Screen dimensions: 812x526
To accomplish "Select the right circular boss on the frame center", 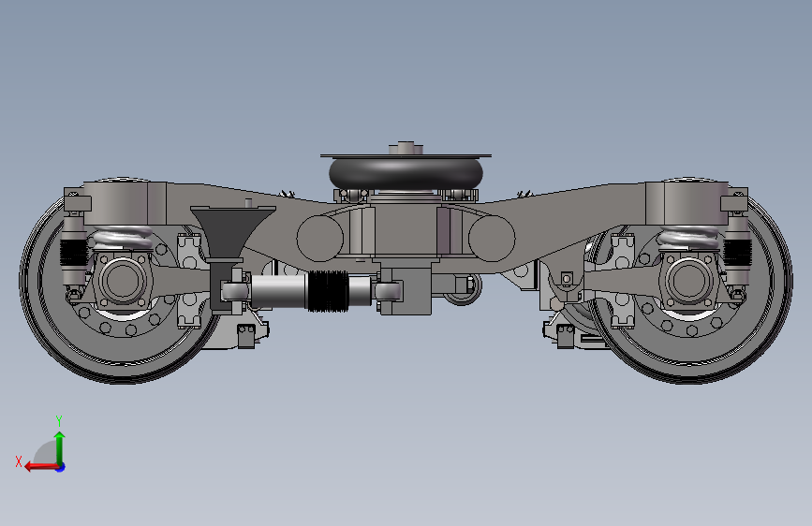I will click(x=492, y=238).
